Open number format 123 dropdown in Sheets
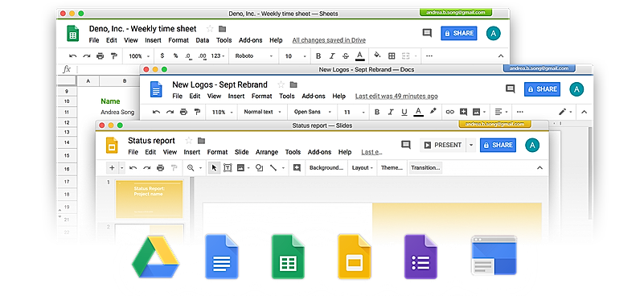This screenshot has width=644, height=296. pyautogui.click(x=218, y=56)
